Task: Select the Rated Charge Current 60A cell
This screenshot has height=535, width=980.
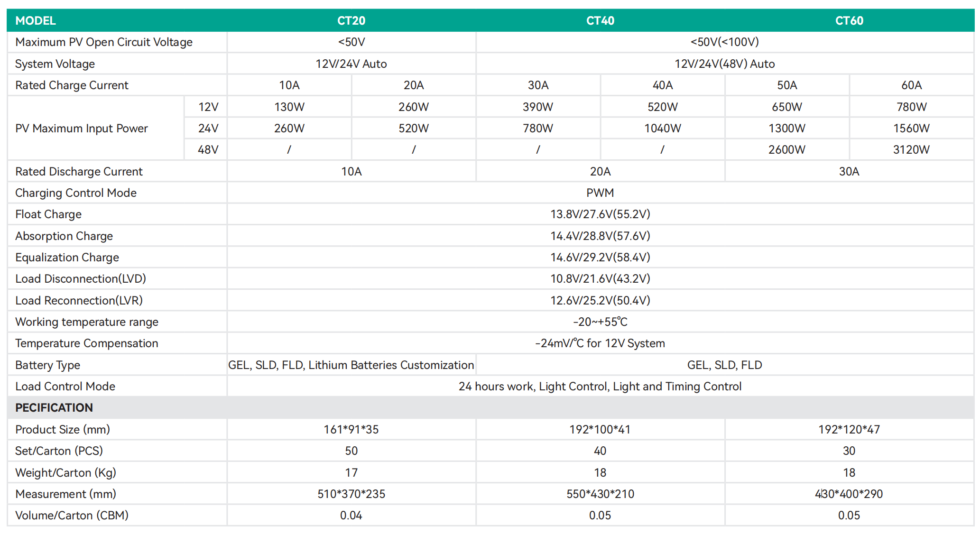Action: coord(911,85)
